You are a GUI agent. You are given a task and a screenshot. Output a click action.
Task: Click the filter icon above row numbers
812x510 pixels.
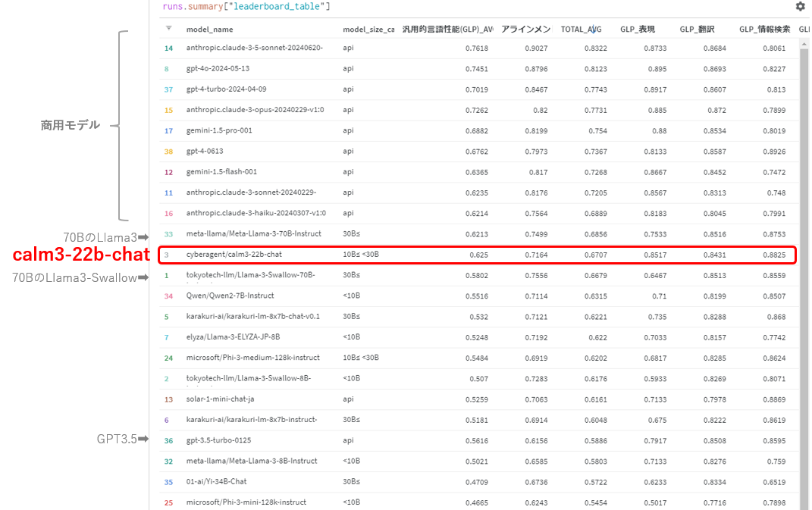(169, 29)
